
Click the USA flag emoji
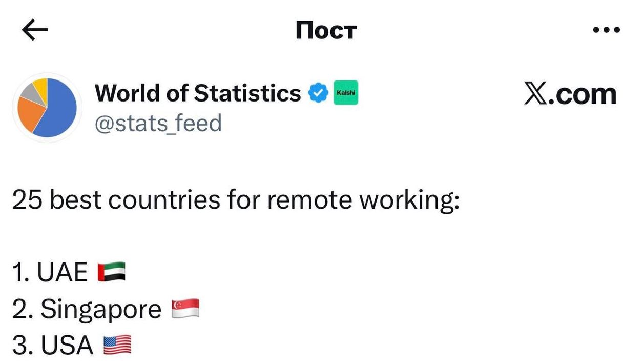tap(117, 346)
